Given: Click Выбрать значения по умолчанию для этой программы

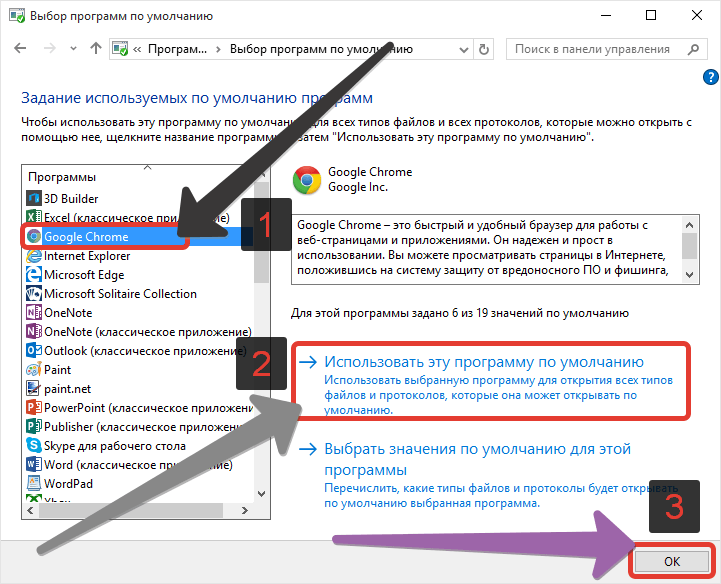Looking at the screenshot, I should (477, 459).
